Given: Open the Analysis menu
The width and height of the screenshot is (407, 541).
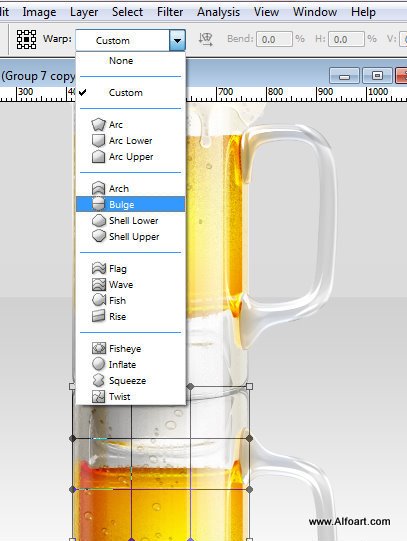Looking at the screenshot, I should pyautogui.click(x=218, y=12).
